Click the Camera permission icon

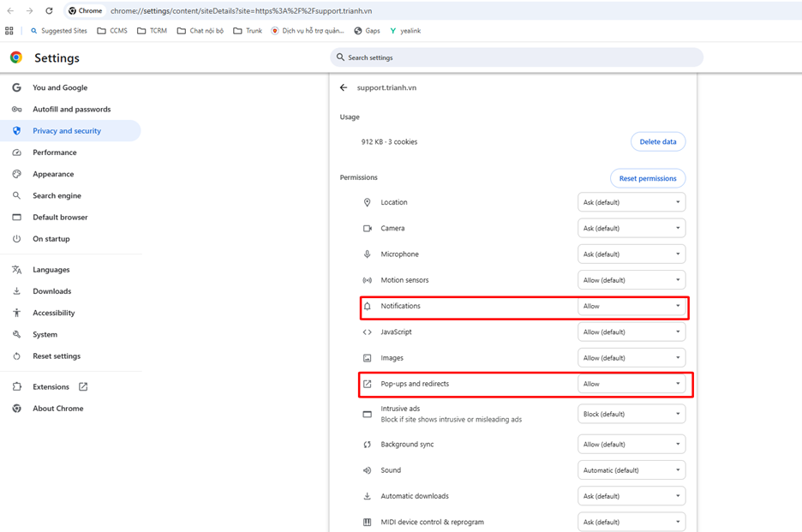tap(368, 228)
